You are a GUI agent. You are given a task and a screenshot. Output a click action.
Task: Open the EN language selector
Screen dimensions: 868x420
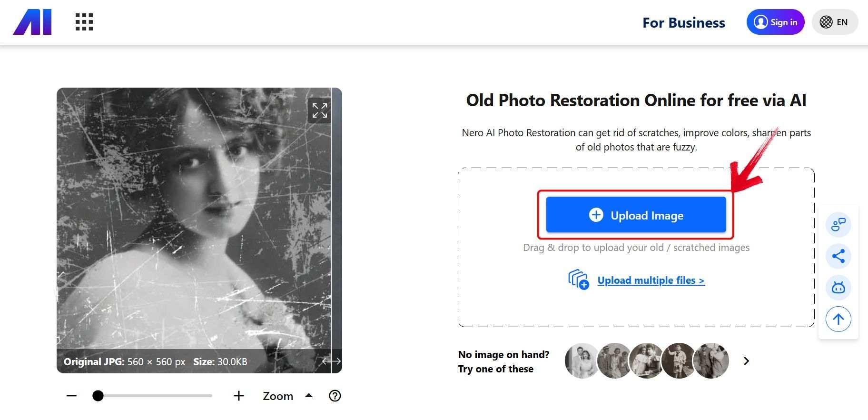point(834,22)
